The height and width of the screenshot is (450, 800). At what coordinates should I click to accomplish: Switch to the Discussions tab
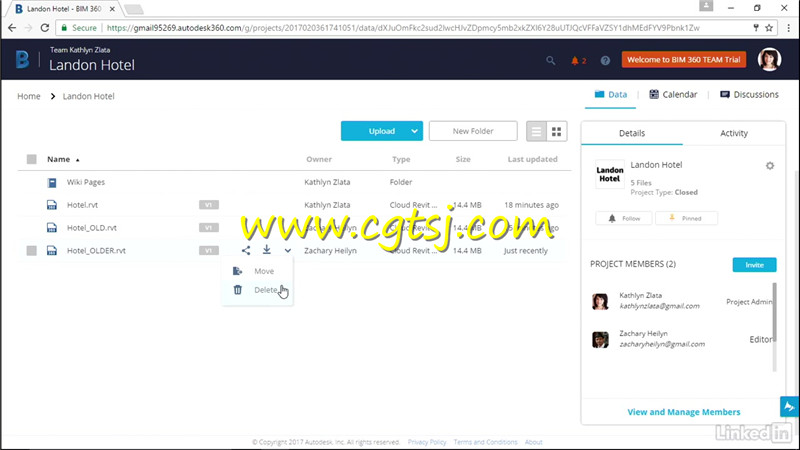tap(749, 94)
